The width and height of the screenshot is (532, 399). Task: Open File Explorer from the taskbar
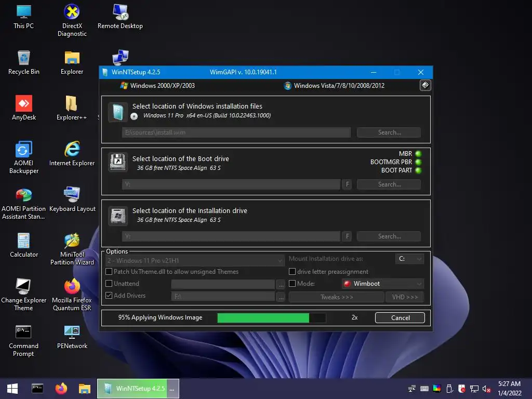pos(85,389)
